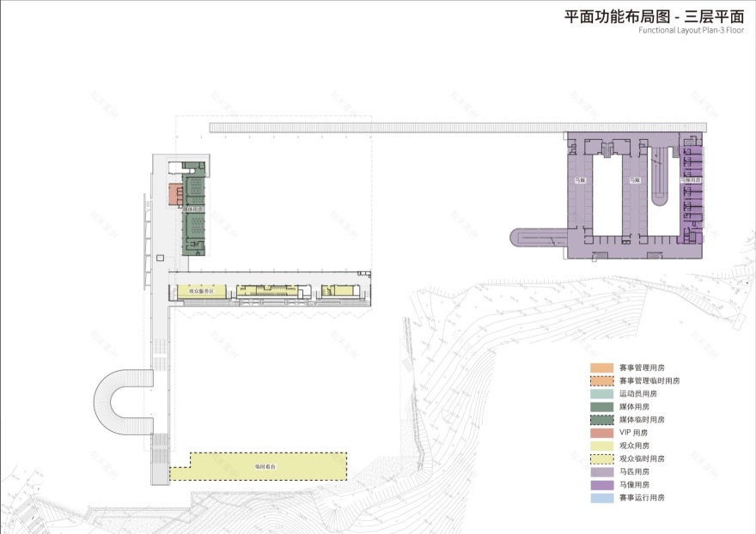Click the 赛事管理用房 orange legend swatch

601,367
